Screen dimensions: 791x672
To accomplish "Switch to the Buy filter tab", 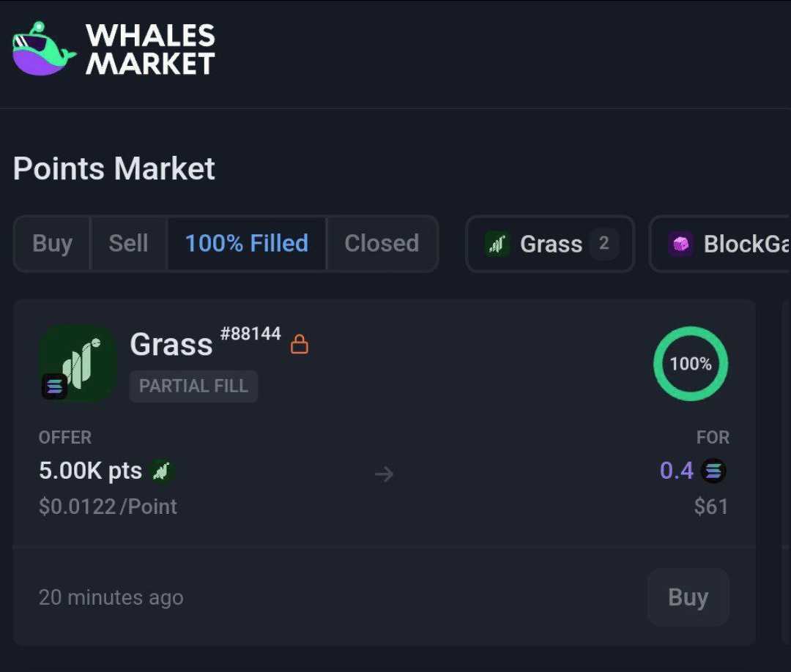I will point(52,243).
